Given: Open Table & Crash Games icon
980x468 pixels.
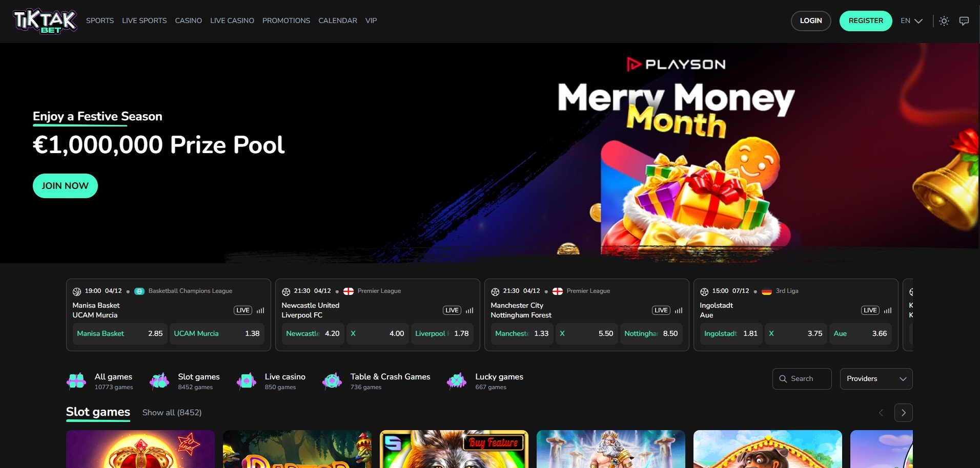Looking at the screenshot, I should [332, 381].
